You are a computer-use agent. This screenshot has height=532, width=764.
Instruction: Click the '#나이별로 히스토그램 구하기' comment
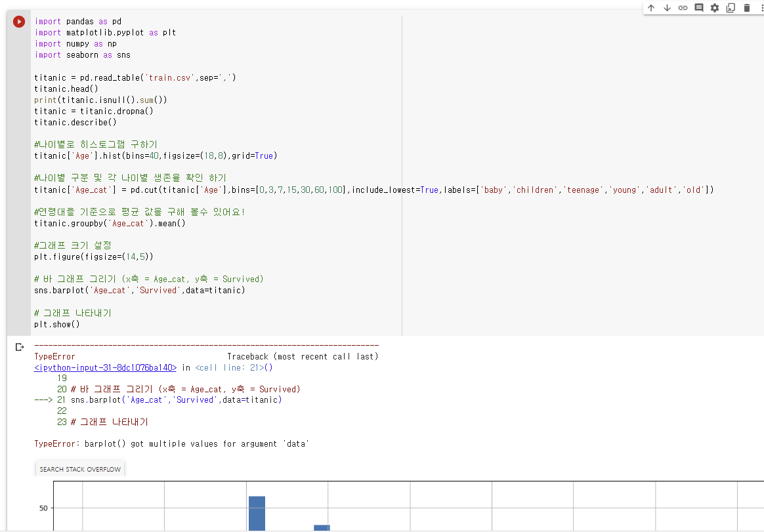click(96, 144)
